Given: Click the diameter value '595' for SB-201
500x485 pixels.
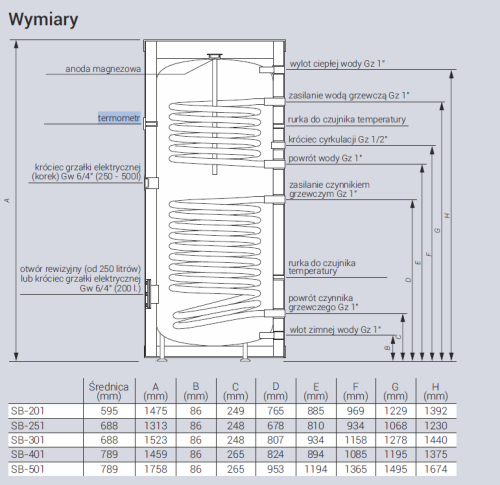Looking at the screenshot, I should [109, 411].
